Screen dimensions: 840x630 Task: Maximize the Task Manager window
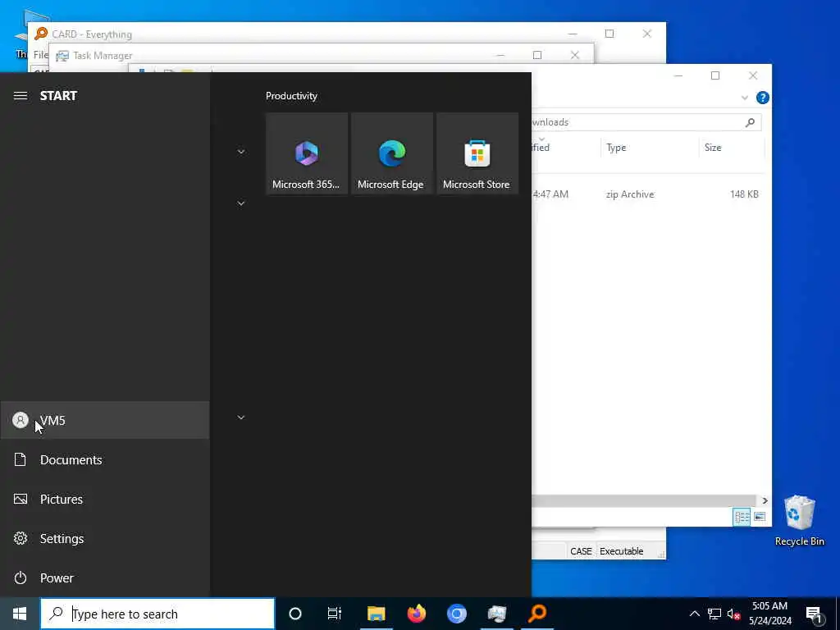[537, 55]
